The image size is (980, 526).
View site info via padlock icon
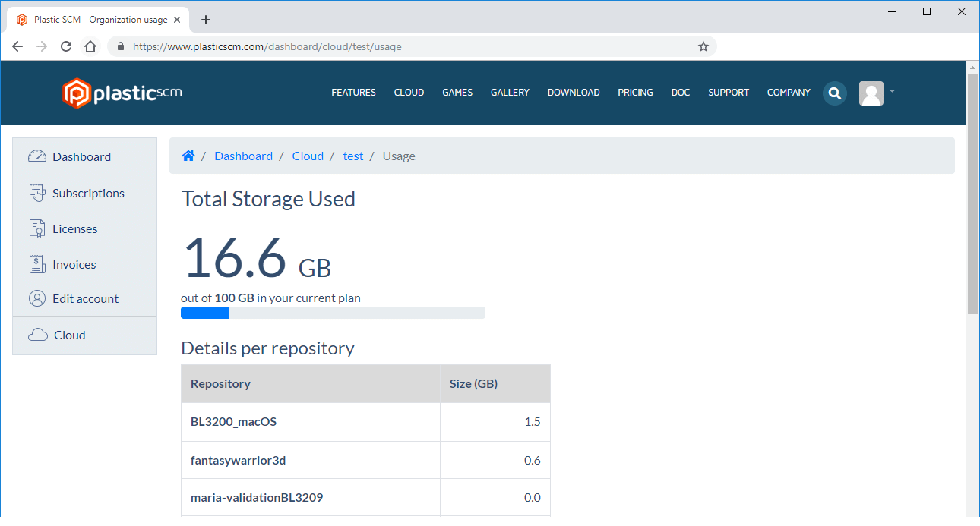[x=120, y=46]
